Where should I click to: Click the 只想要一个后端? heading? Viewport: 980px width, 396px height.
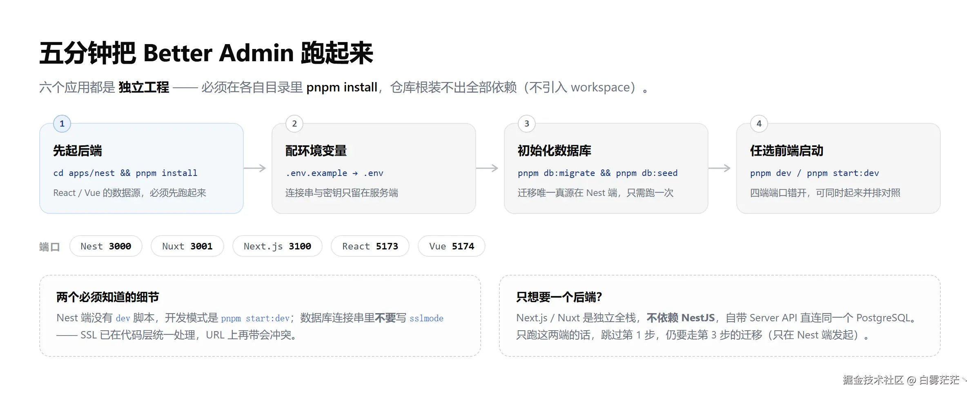pos(559,297)
